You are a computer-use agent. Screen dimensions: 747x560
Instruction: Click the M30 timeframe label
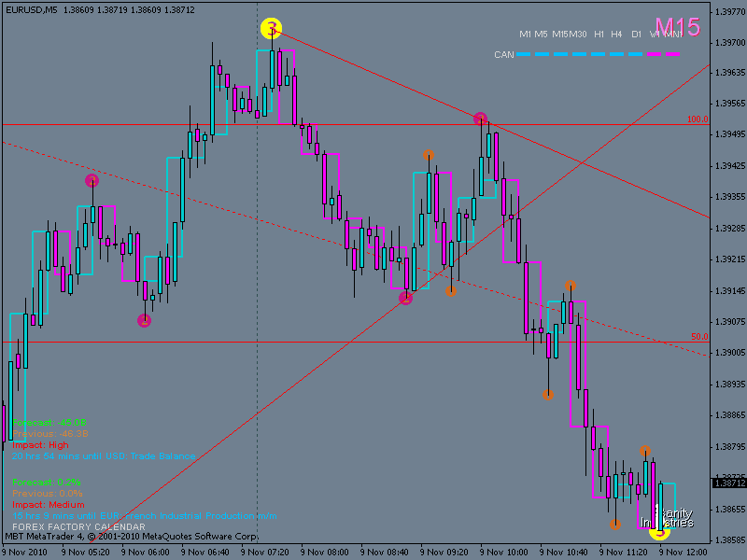[578, 35]
